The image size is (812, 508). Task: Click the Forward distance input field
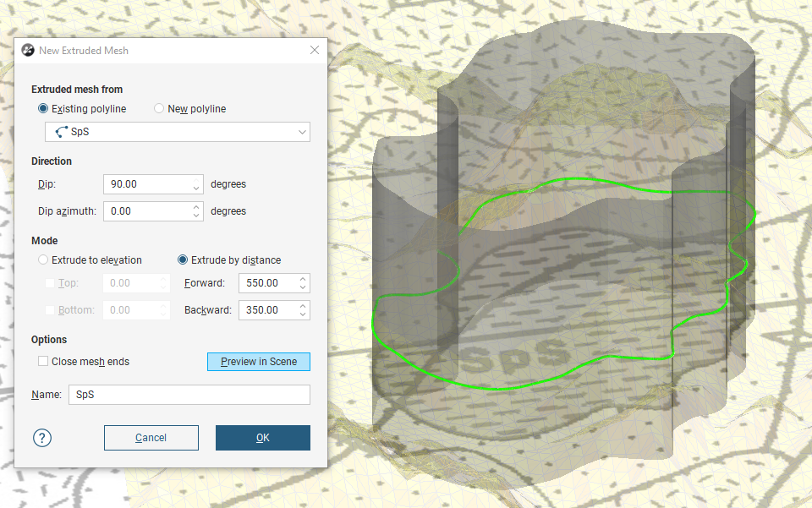click(x=267, y=283)
